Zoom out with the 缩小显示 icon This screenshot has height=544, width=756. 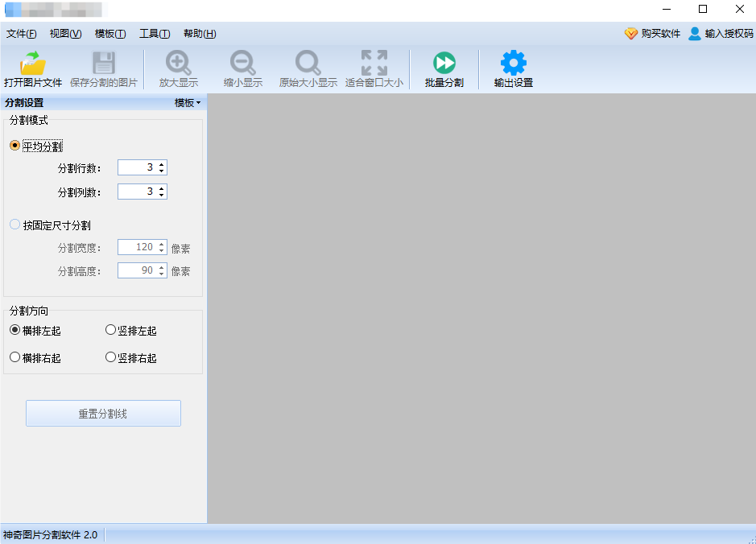click(x=242, y=63)
